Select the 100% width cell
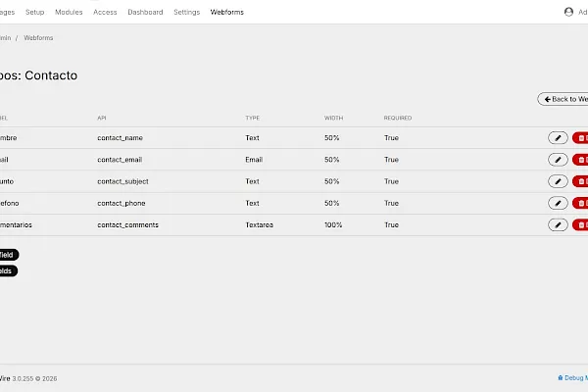 click(333, 225)
